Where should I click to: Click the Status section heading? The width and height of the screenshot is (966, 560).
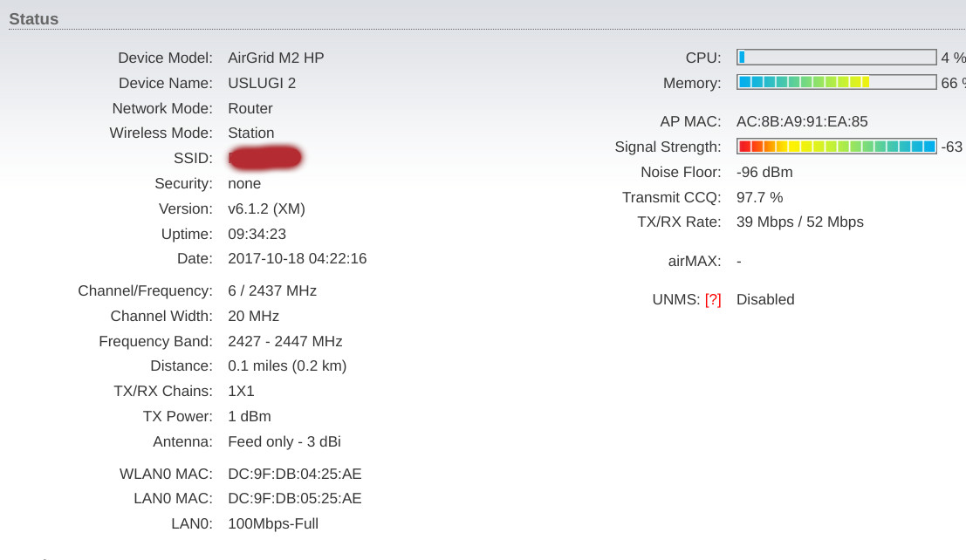(x=34, y=19)
